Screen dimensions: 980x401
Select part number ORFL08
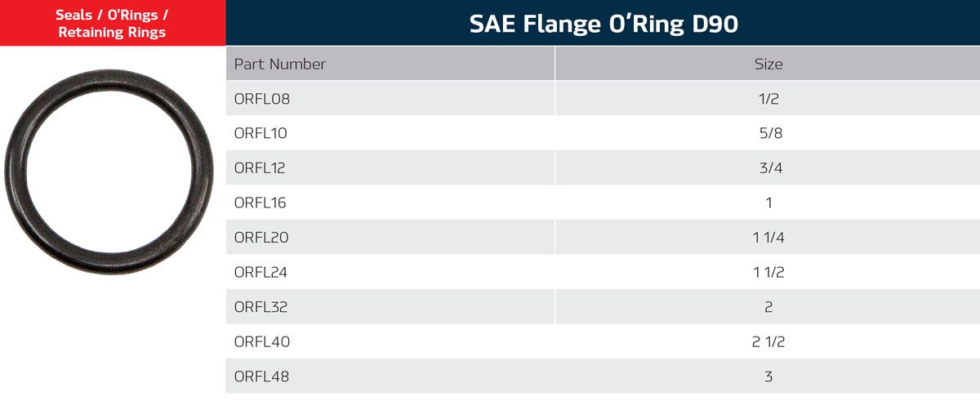click(x=262, y=99)
